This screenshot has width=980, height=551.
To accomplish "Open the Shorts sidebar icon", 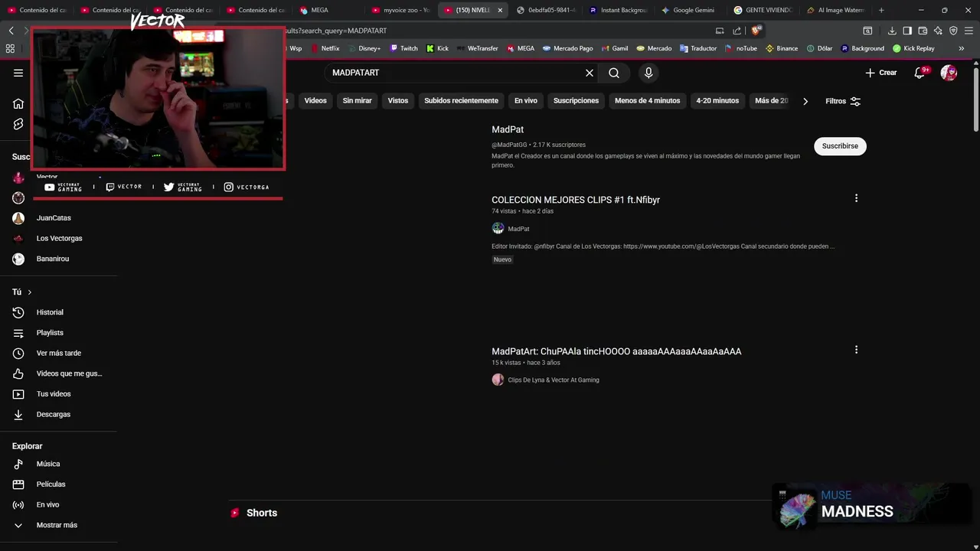I will pyautogui.click(x=18, y=124).
